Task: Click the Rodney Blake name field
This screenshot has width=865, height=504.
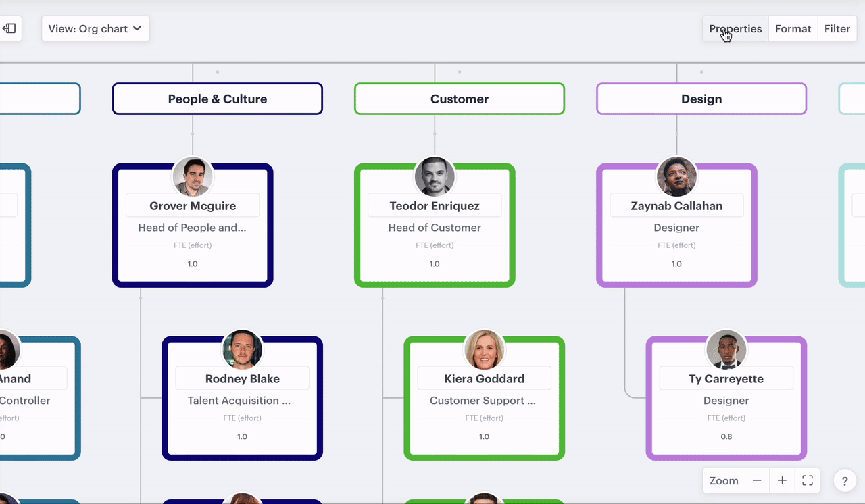Action: tap(242, 378)
